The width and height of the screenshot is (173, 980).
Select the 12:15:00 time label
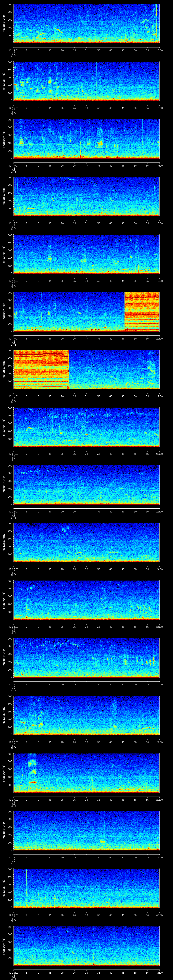coord(13,108)
